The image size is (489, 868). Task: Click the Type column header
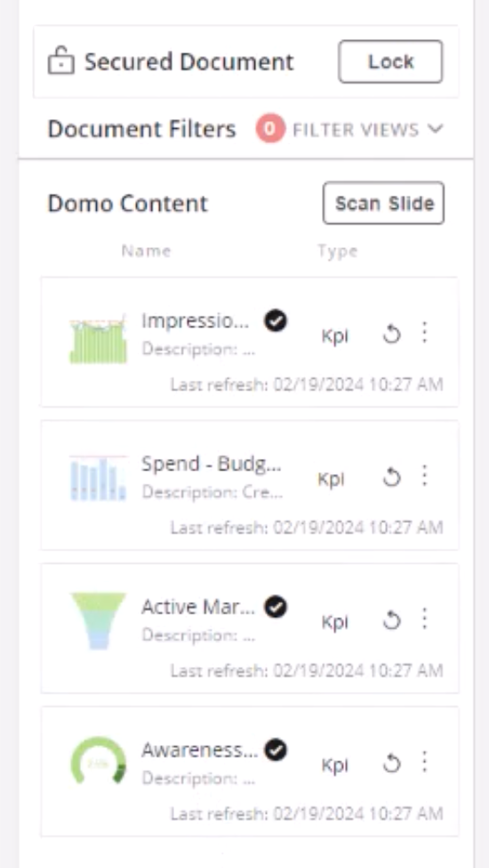(338, 252)
